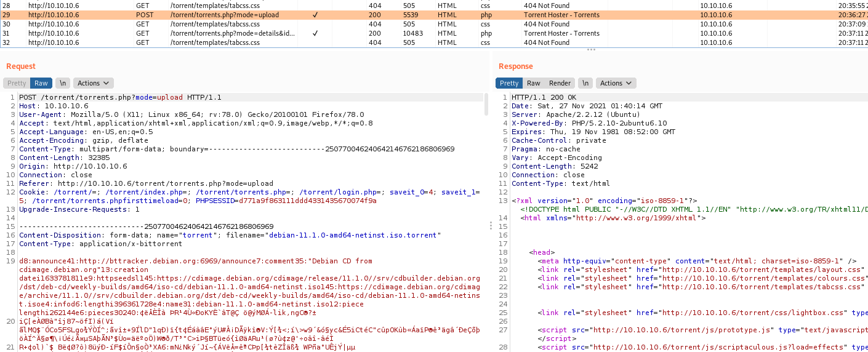The height and width of the screenshot is (352, 868).
Task: Click 'Vary: Accept-Encoding' response header
Action: tap(557, 158)
